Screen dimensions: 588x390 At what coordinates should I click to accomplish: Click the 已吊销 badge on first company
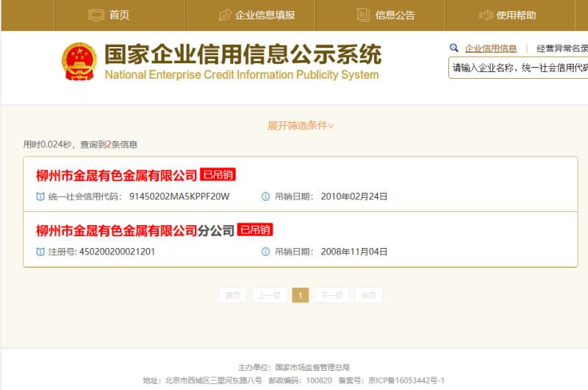point(218,174)
